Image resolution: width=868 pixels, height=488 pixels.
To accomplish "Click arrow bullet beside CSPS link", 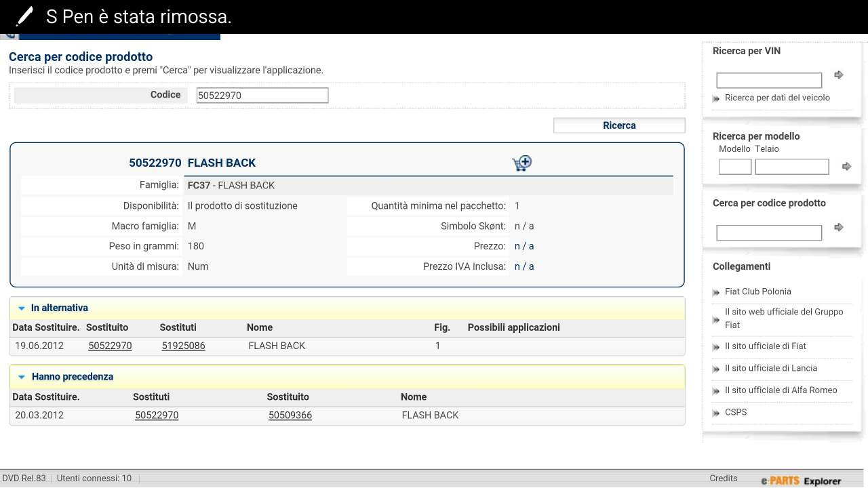I will [715, 413].
